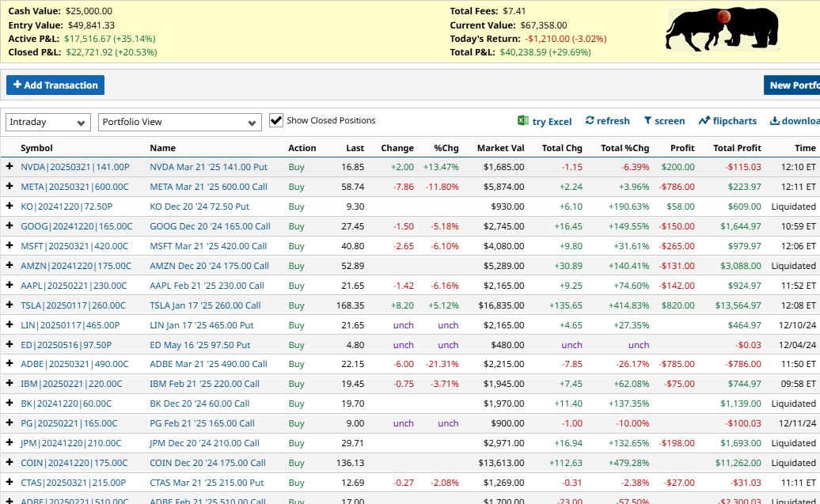Sort by the Total Profit column header
Viewport: 820px width, 504px height.
click(737, 148)
